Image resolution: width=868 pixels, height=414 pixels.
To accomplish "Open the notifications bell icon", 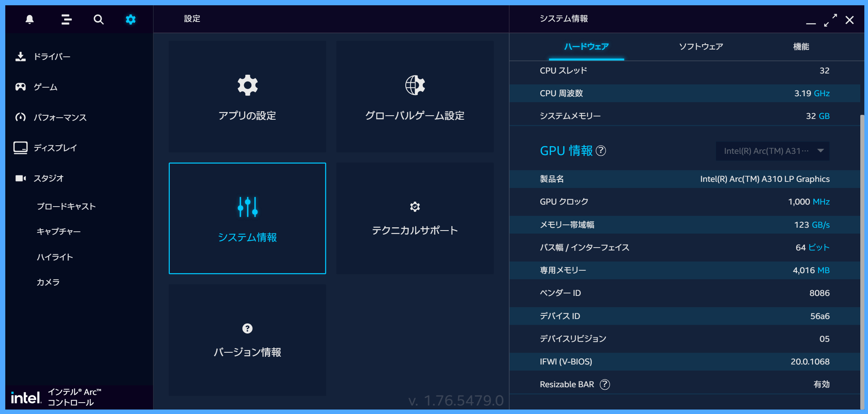I will pos(30,19).
